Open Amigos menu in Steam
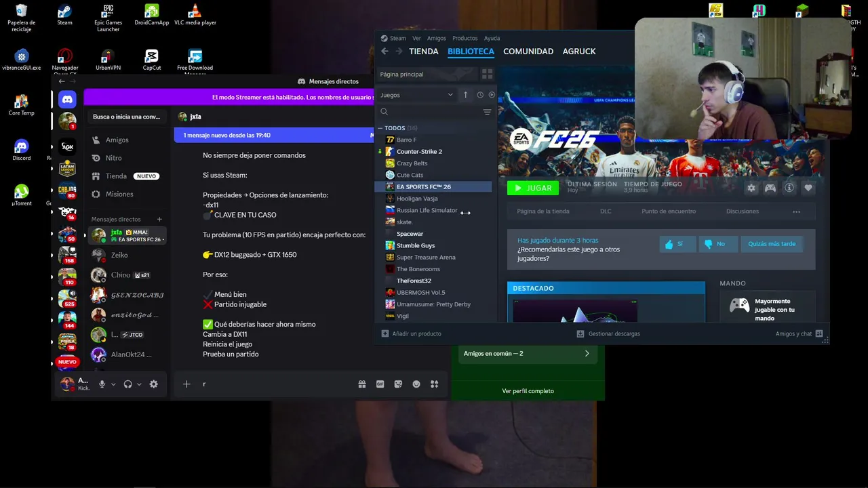 coord(437,38)
